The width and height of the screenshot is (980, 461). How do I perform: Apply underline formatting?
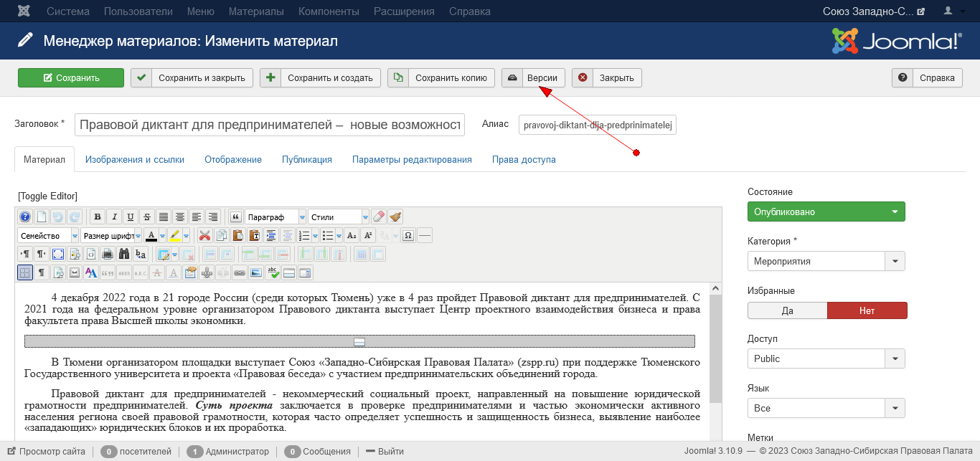click(130, 217)
